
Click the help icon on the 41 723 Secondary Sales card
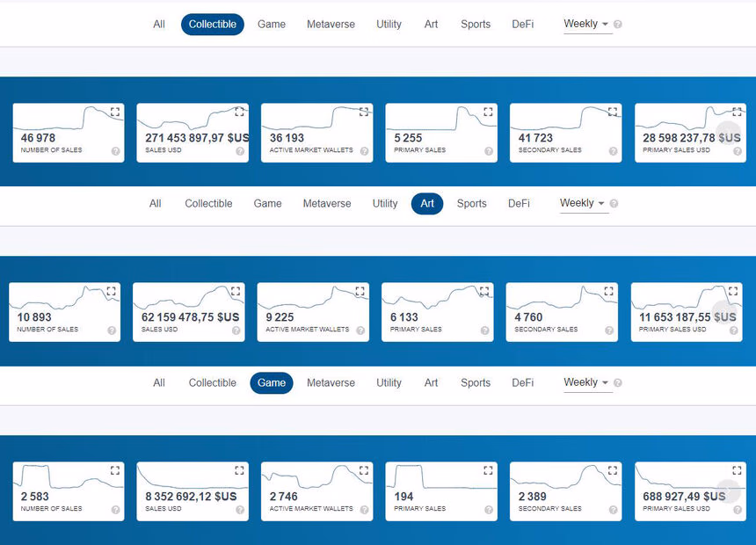tap(612, 151)
